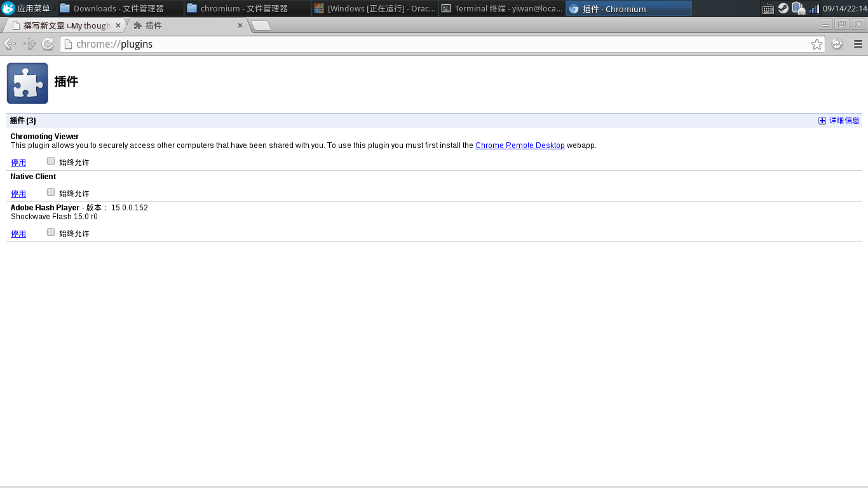Viewport: 868px width, 488px height.
Task: Go forward with the forward arrow button
Action: click(29, 44)
